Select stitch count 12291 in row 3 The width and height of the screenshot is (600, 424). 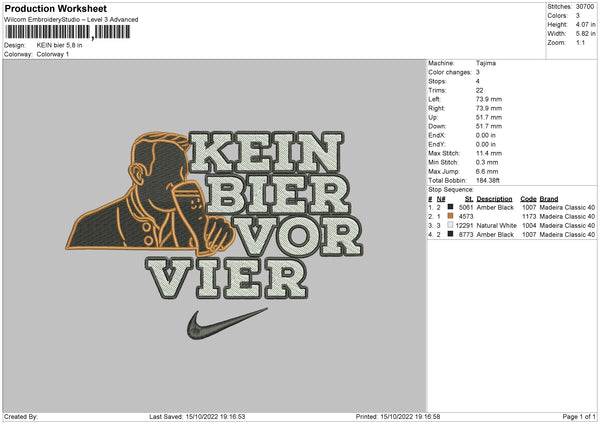click(465, 226)
